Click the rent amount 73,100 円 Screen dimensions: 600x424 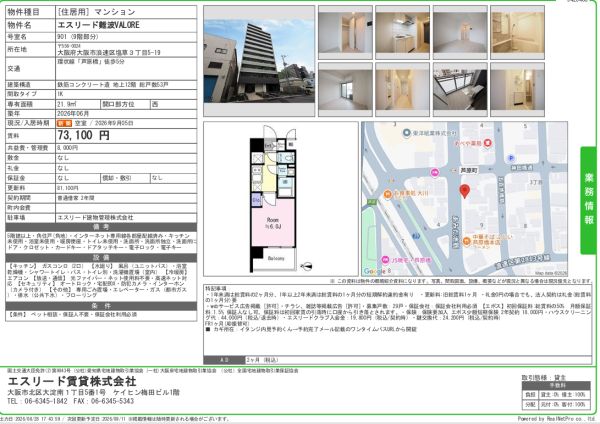point(83,135)
